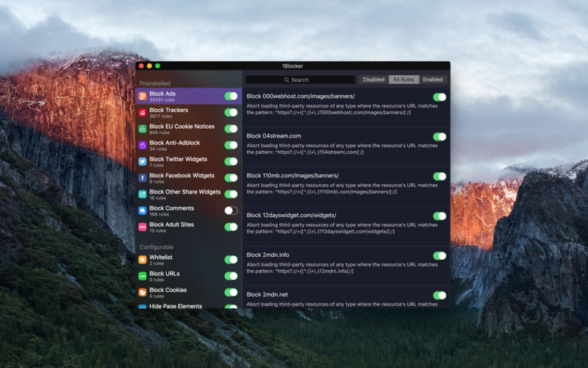Click the 1Blocker window title text
The image size is (588, 368).
pos(293,66)
